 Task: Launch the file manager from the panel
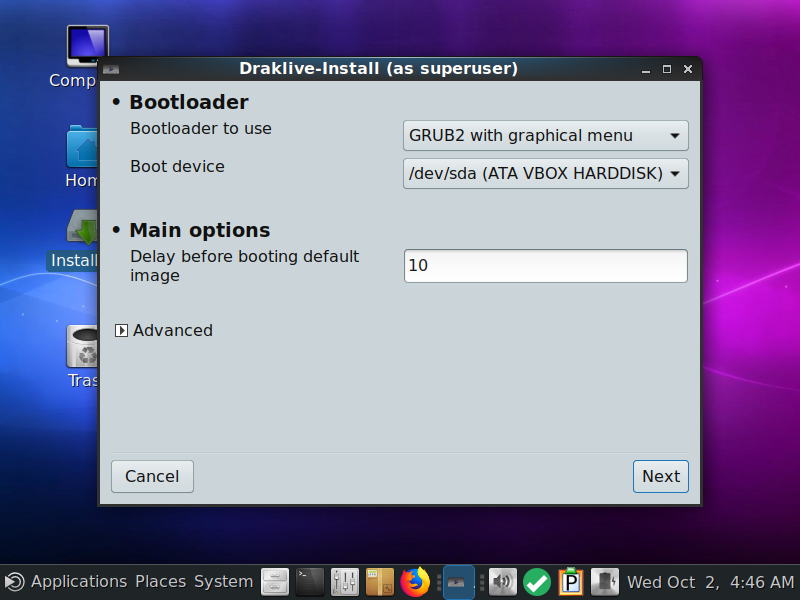(x=275, y=582)
